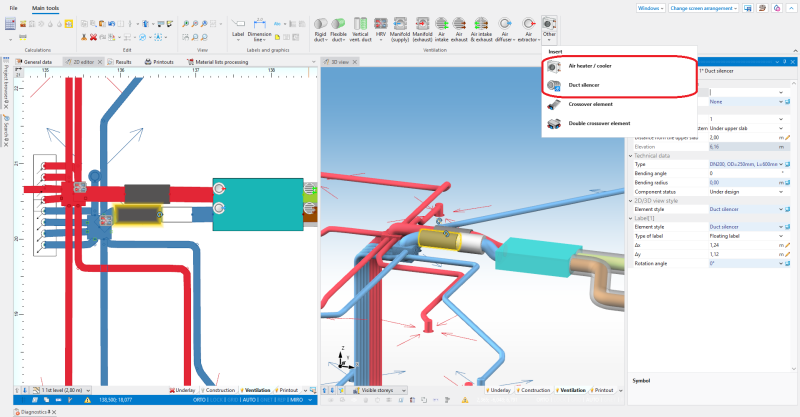
Task: Insert an HRV unit
Action: click(x=381, y=30)
